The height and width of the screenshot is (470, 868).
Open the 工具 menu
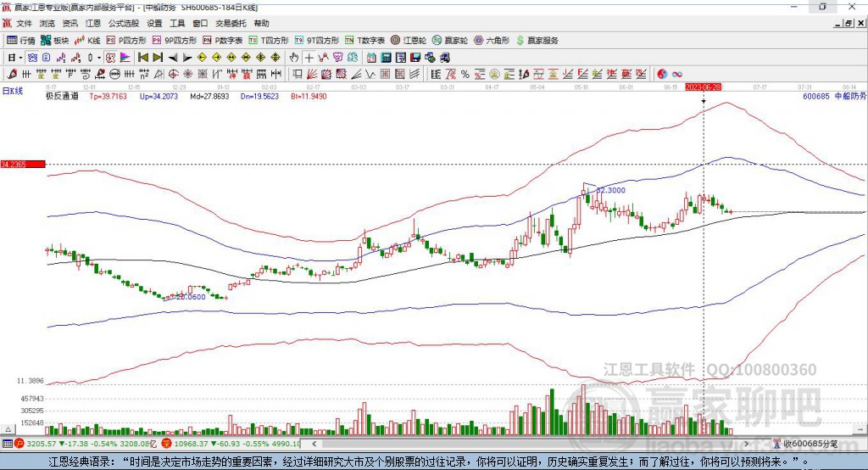[x=177, y=23]
